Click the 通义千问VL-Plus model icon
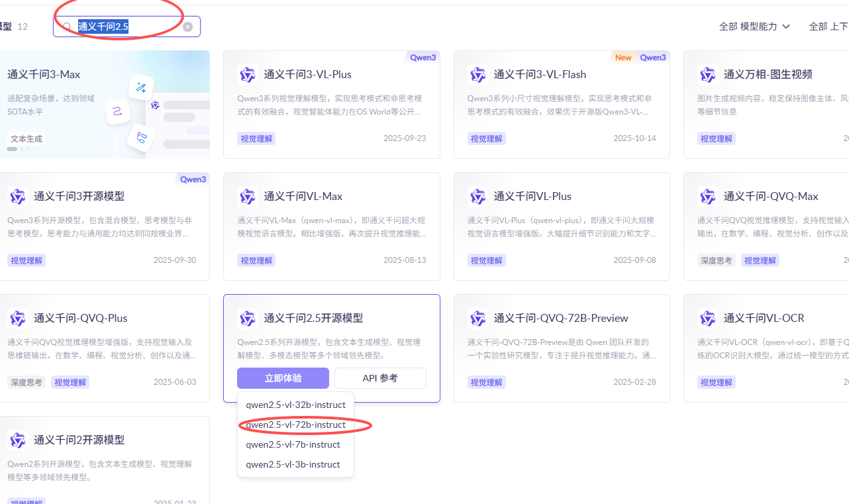Image resolution: width=849 pixels, height=504 pixels. tap(477, 196)
